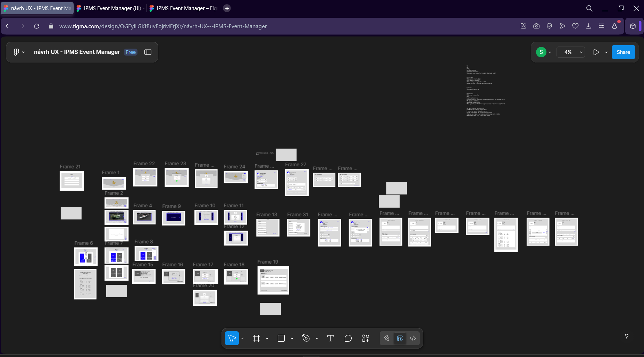Open the help question mark
The image size is (644, 357).
click(627, 337)
